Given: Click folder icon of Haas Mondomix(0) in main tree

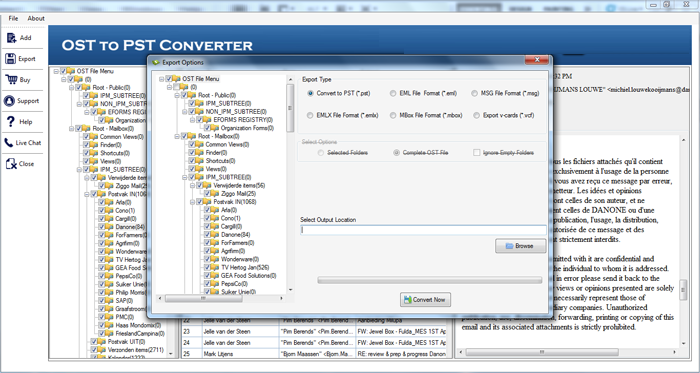Looking at the screenshot, I should click(x=110, y=325).
